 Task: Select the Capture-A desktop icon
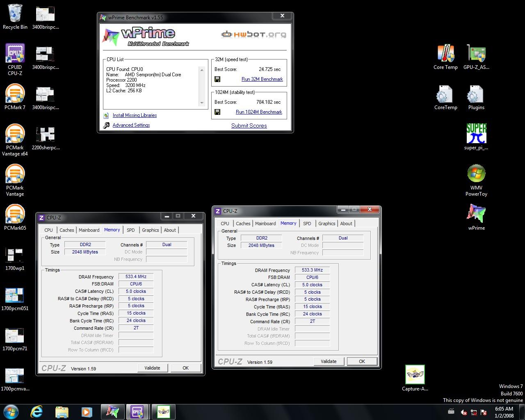click(415, 378)
